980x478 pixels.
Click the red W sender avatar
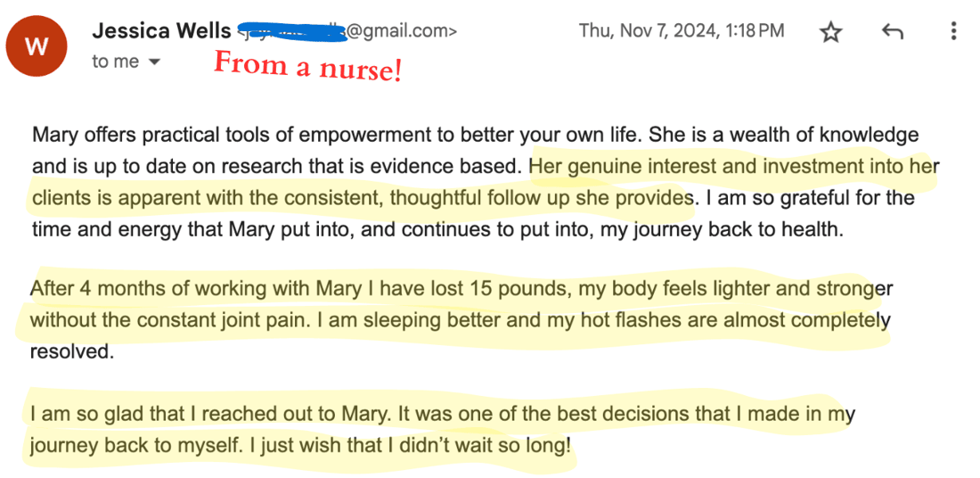click(37, 47)
